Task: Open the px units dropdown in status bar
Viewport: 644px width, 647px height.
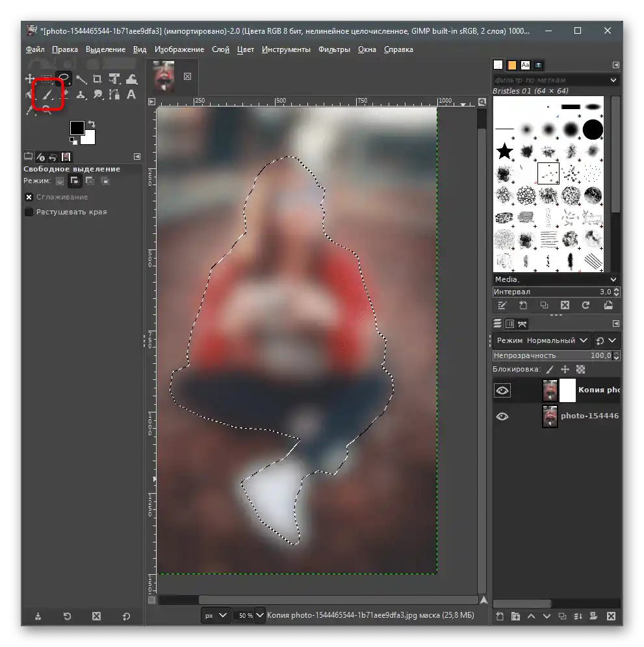Action: point(216,615)
